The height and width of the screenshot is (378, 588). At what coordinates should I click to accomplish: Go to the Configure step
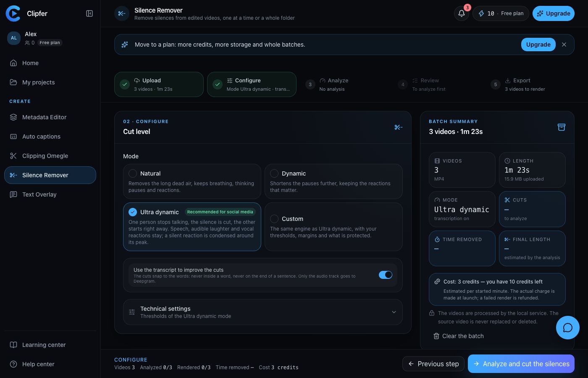click(252, 84)
